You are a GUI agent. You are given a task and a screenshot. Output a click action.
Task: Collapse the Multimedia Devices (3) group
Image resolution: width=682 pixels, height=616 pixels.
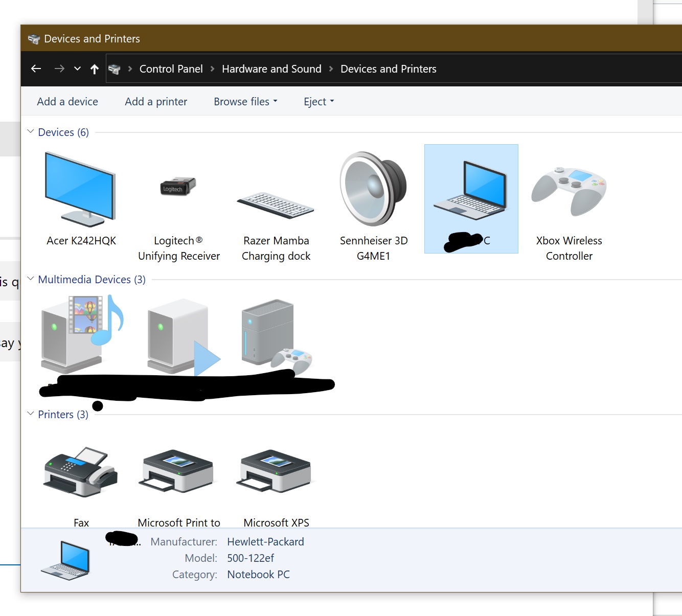pos(31,279)
